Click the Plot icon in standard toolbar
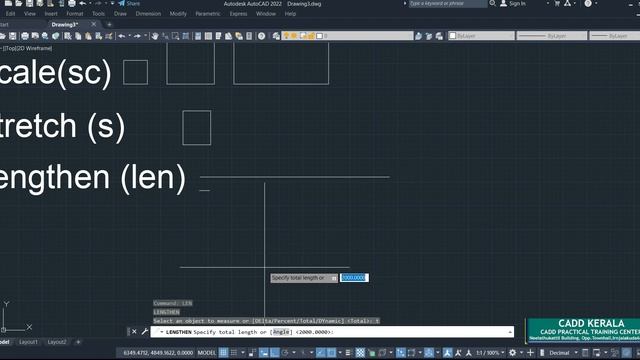 [x=25, y=36]
